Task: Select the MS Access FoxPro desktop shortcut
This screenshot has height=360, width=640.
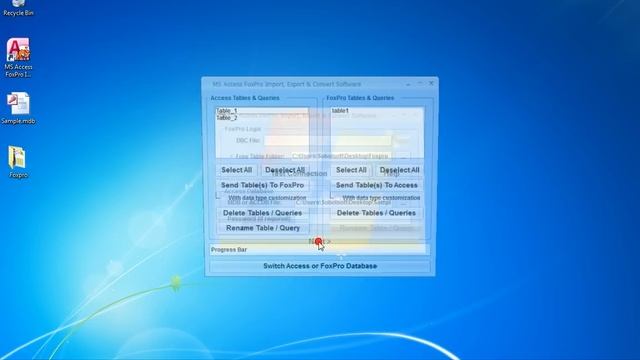Action: 18,58
